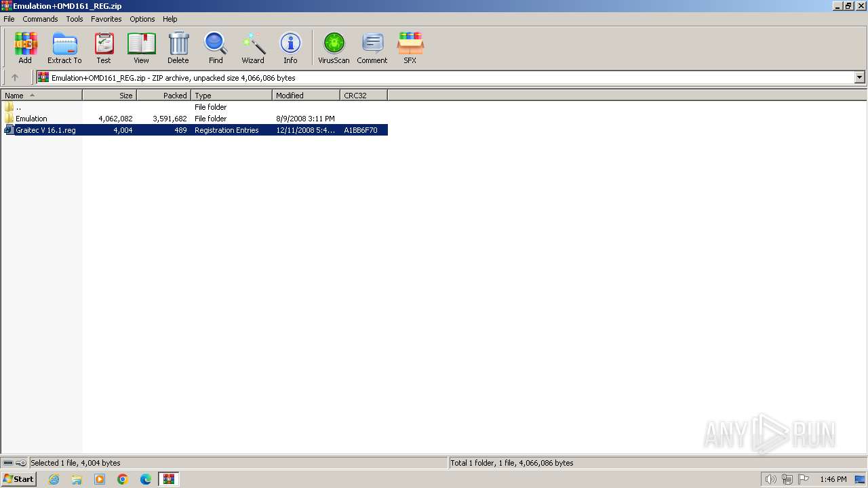Image resolution: width=868 pixels, height=488 pixels.
Task: Create SFX self-extracting archive
Action: click(x=410, y=48)
